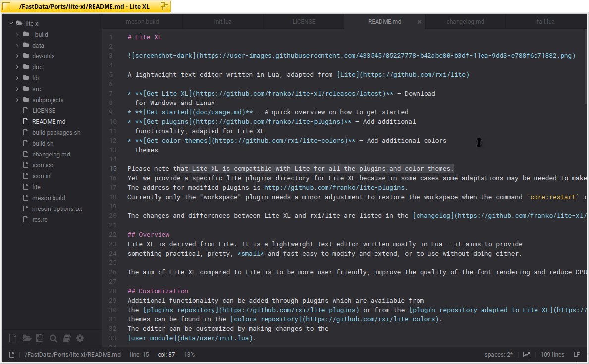Click the '13%' position indicator
Viewport: 589px width, 364px height.
[189, 354]
